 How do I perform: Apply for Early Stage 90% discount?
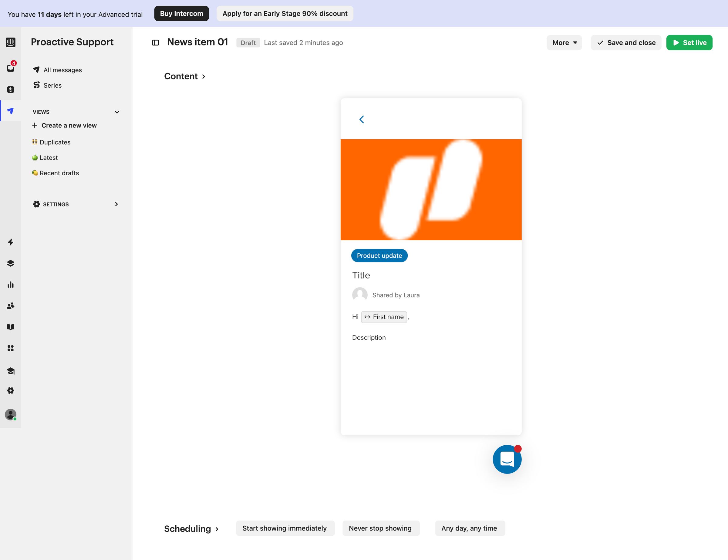(x=285, y=14)
